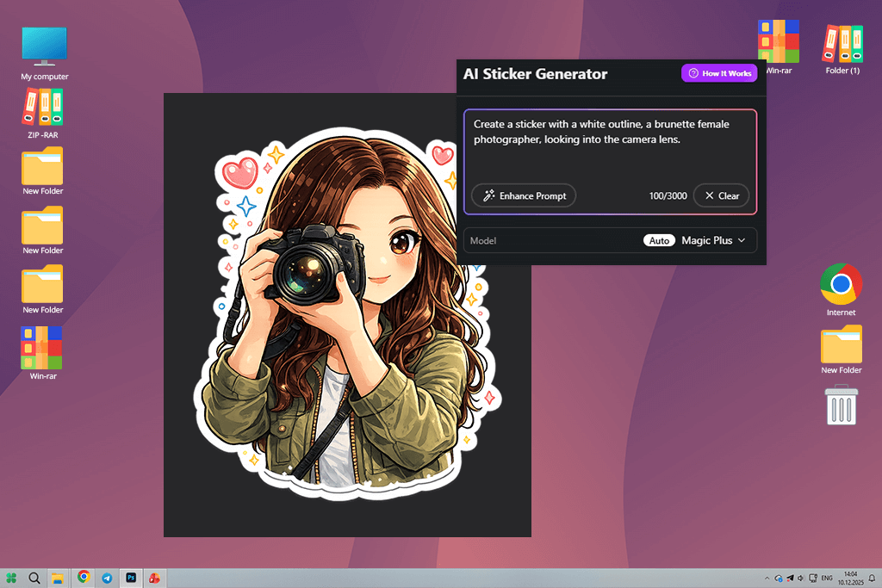Click the AI Sticker Generator title
This screenshot has width=882, height=588.
pyautogui.click(x=535, y=74)
